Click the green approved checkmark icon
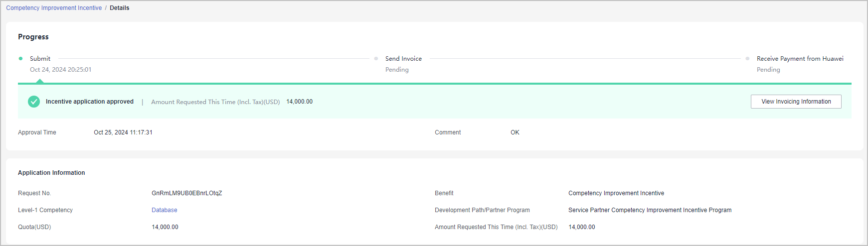 point(34,102)
